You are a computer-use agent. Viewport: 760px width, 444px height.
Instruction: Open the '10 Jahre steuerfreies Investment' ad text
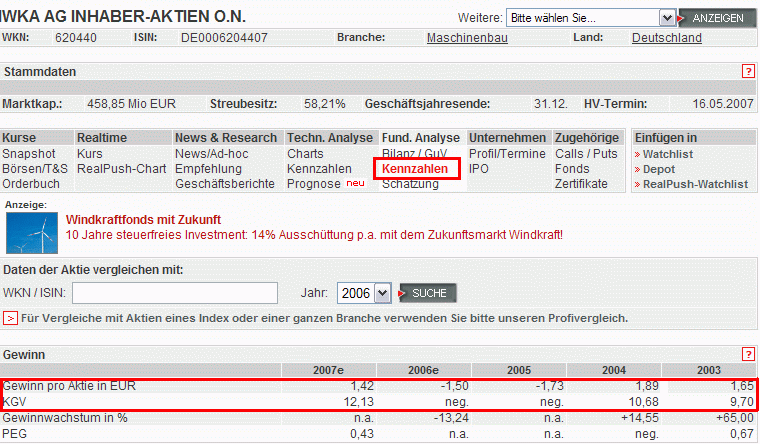[x=314, y=235]
